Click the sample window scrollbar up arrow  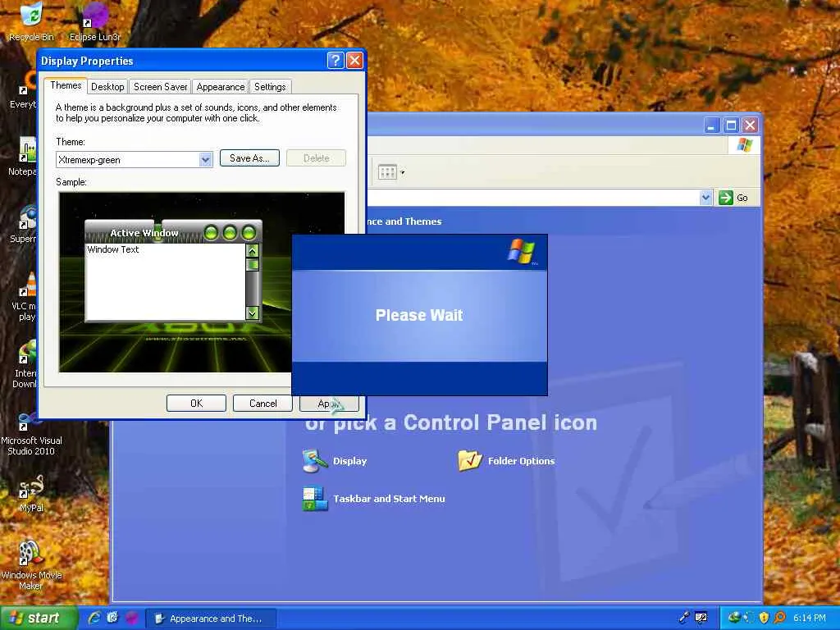(253, 250)
